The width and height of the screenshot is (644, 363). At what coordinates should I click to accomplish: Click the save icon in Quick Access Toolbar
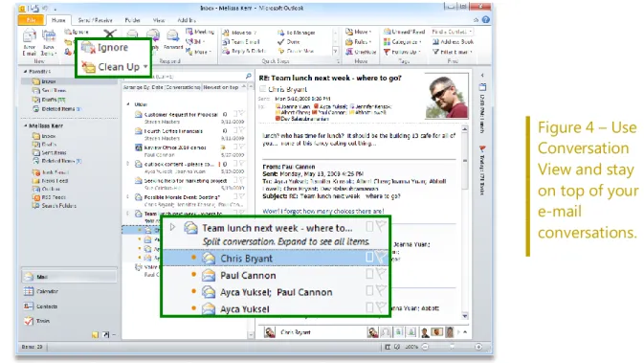click(34, 8)
